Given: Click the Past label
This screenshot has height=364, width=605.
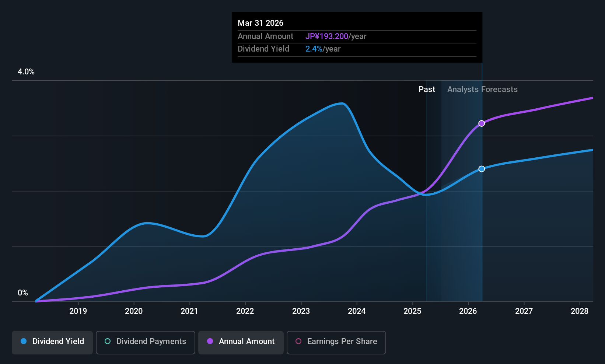Looking at the screenshot, I should [427, 90].
